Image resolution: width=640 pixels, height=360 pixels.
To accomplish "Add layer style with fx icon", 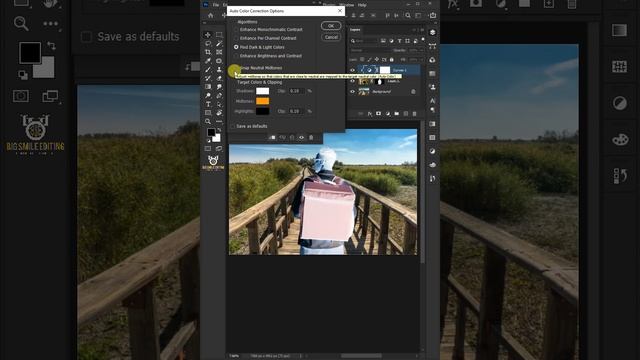I will point(369,113).
